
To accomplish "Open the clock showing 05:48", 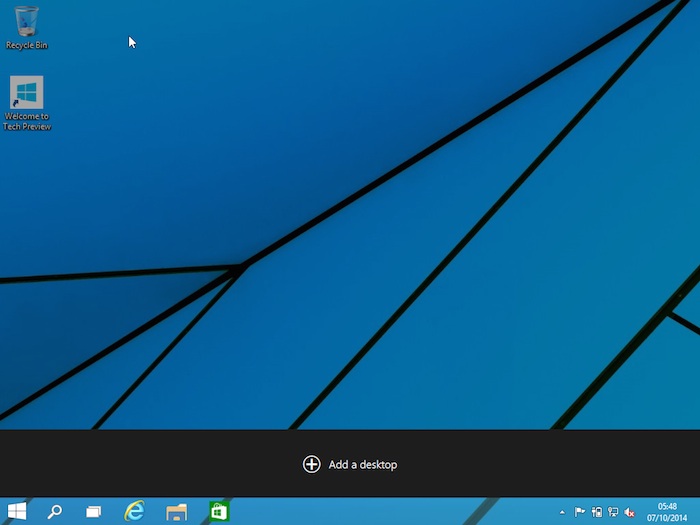I will tap(667, 506).
